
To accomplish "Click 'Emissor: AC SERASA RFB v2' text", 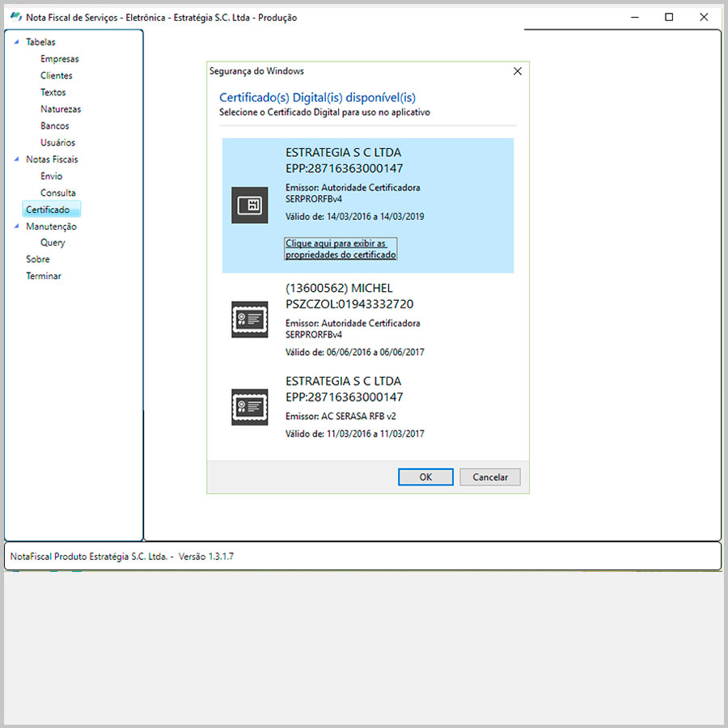I will (x=341, y=416).
